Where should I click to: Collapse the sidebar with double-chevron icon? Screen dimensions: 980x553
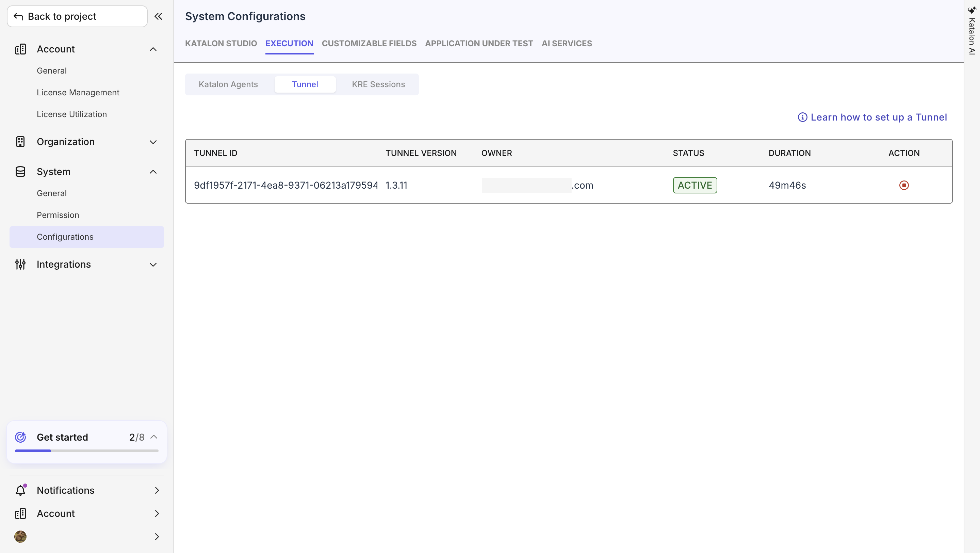(x=158, y=16)
